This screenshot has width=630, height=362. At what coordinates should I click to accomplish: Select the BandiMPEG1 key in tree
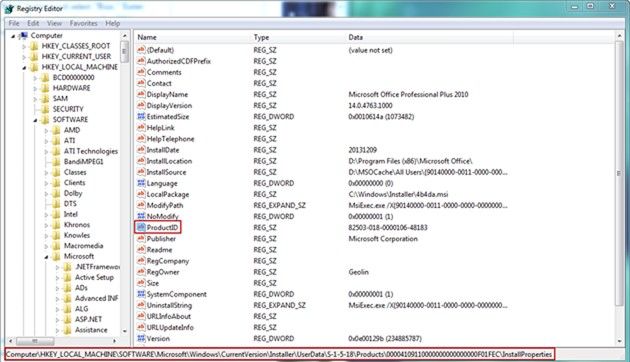click(x=84, y=162)
